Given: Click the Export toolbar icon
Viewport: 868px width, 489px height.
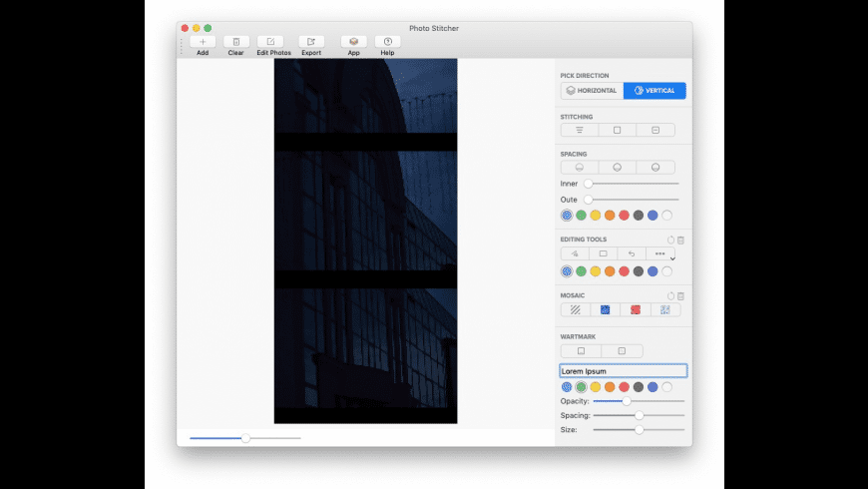Looking at the screenshot, I should pos(311,41).
